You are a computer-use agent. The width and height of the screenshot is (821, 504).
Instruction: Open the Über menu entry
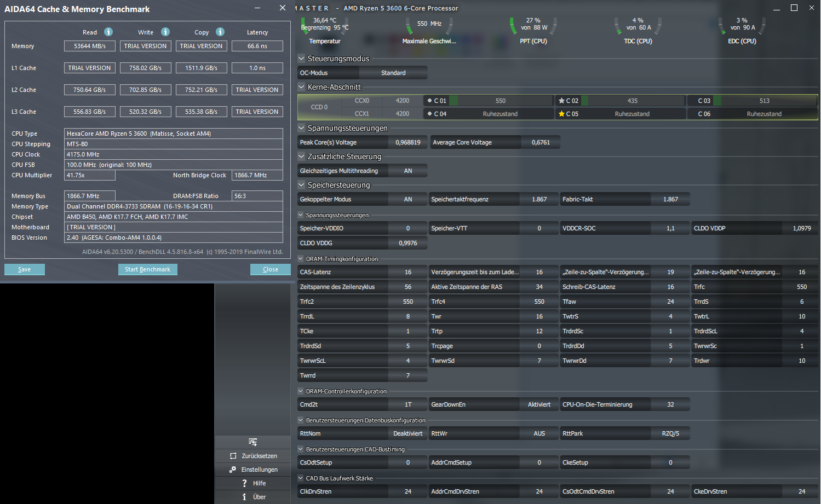pyautogui.click(x=252, y=497)
